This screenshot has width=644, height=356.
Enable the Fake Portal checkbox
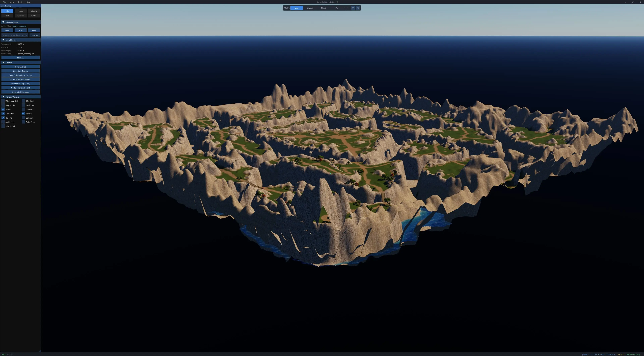coord(3,126)
